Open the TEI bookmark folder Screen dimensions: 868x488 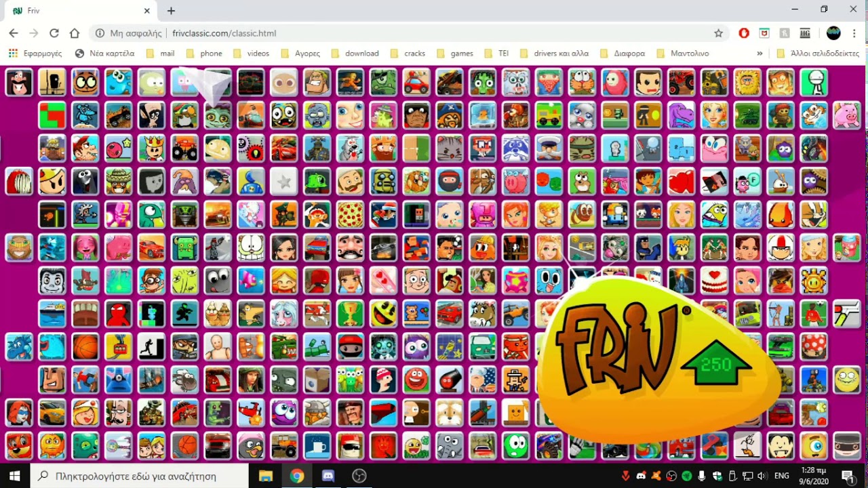pyautogui.click(x=496, y=53)
